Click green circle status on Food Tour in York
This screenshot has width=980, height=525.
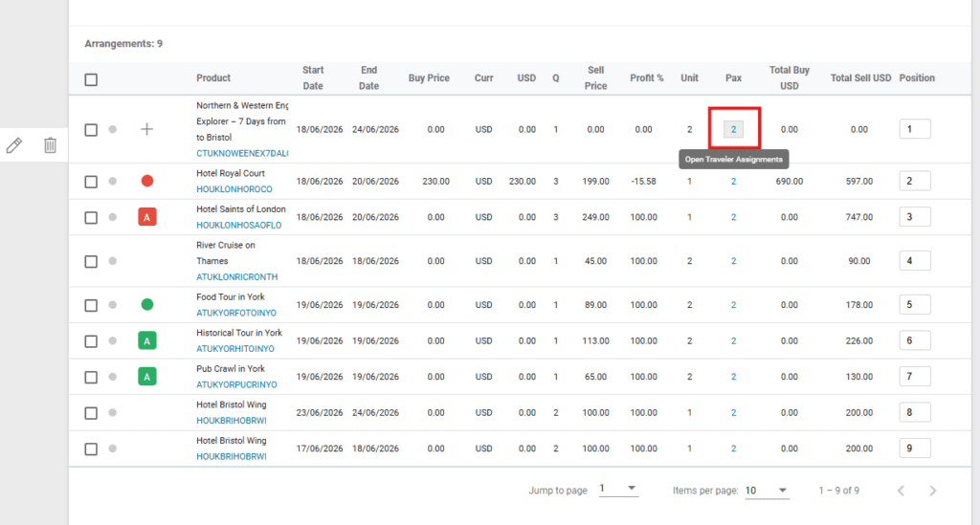pos(147,305)
